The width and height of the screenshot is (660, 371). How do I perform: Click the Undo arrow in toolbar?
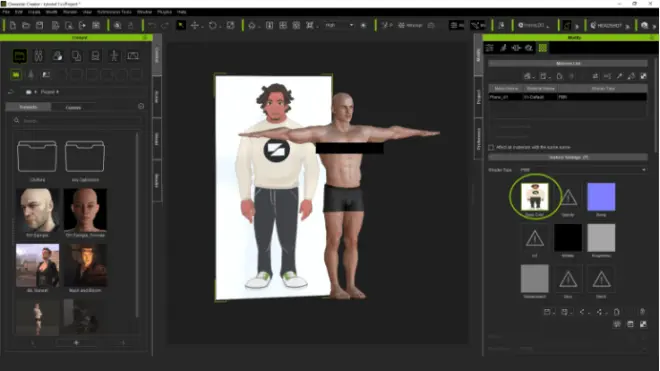tap(152, 26)
